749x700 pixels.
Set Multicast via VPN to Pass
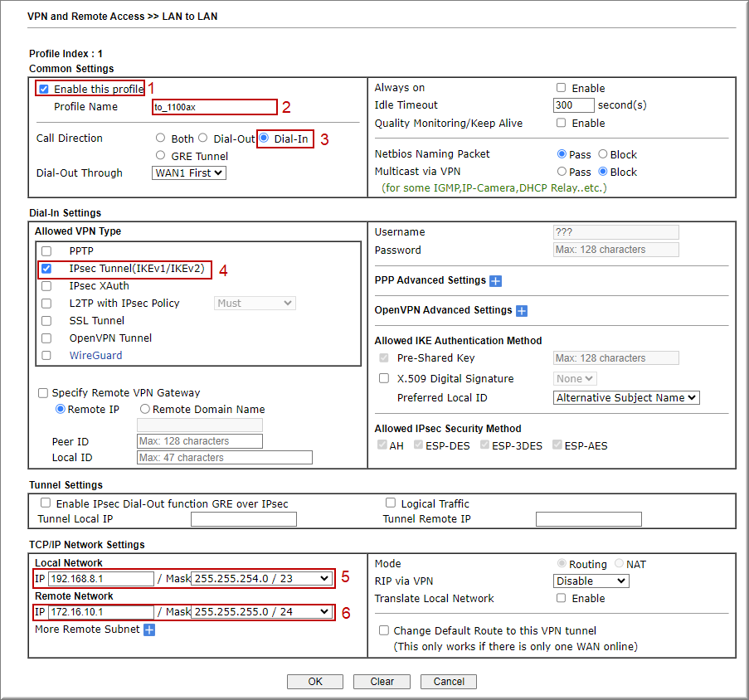coord(562,172)
